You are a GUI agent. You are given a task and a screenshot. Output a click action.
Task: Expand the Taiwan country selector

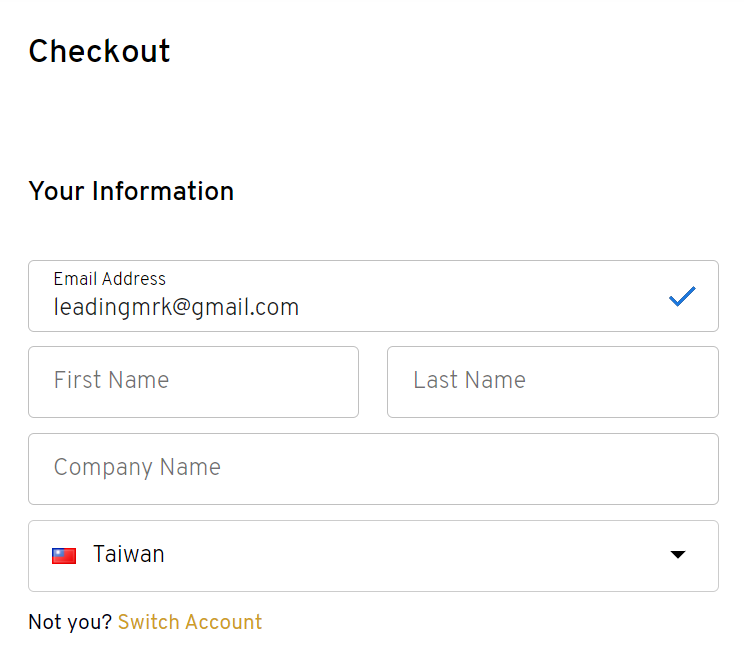(373, 556)
